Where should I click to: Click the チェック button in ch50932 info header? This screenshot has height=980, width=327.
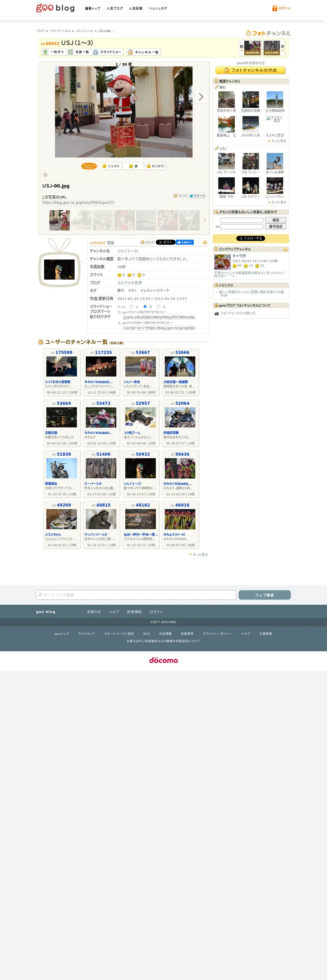click(147, 242)
